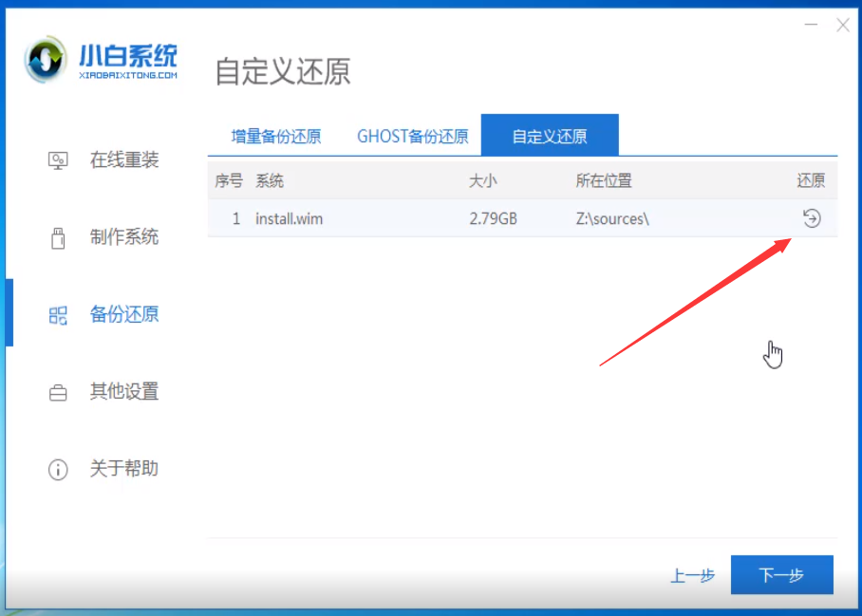The height and width of the screenshot is (616, 862).
Task: Select the install.wim row
Action: pos(427,218)
